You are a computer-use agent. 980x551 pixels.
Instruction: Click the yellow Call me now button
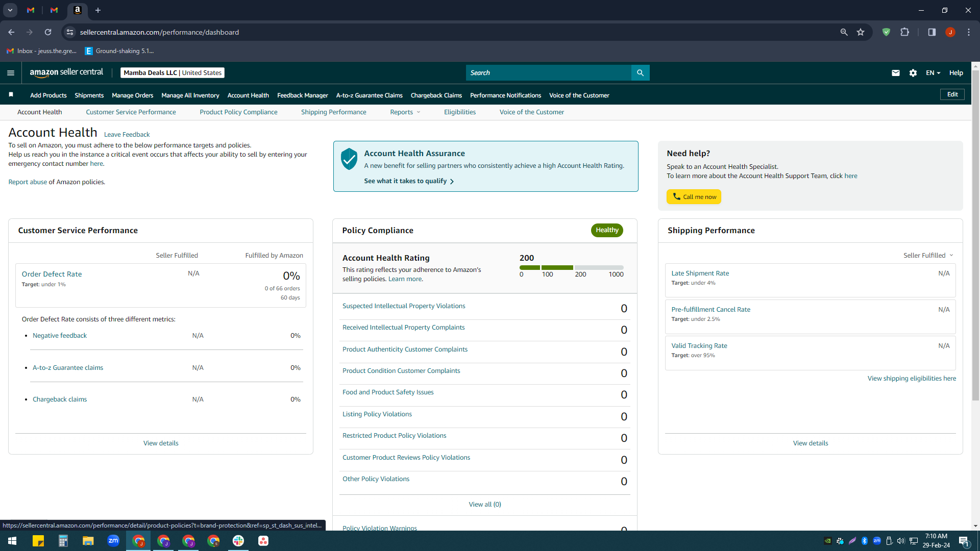coord(694,197)
